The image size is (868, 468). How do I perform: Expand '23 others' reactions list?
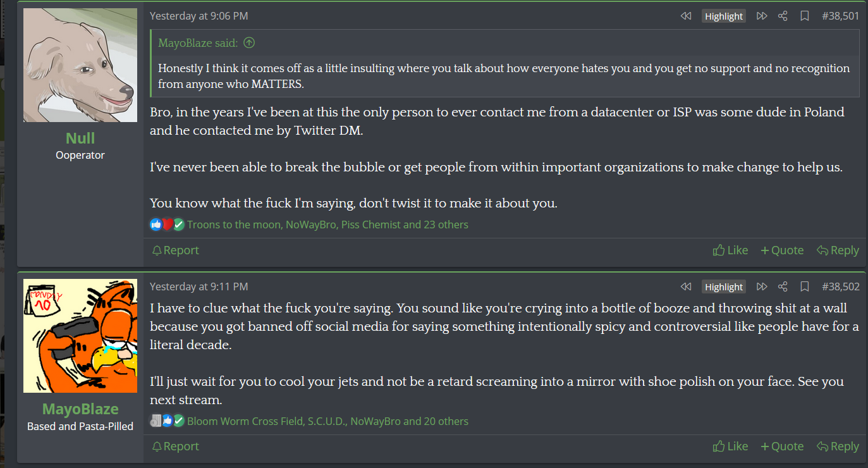click(446, 225)
